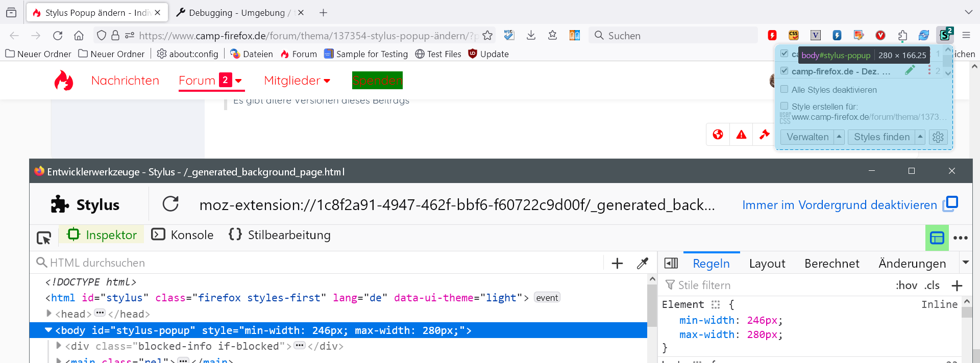This screenshot has width=980, height=363.
Task: Click the Stylus extension toolbar icon
Action: tap(945, 35)
